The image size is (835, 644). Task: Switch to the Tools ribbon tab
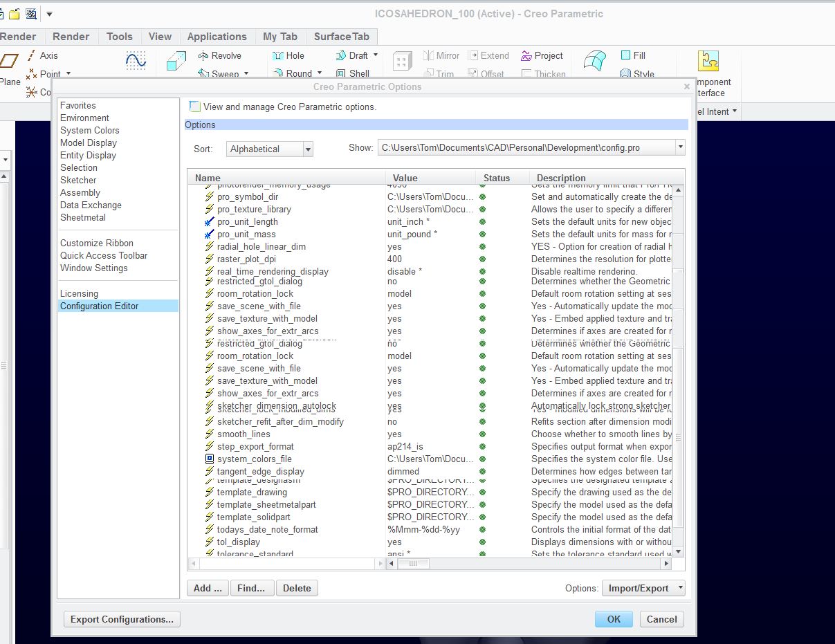[119, 37]
